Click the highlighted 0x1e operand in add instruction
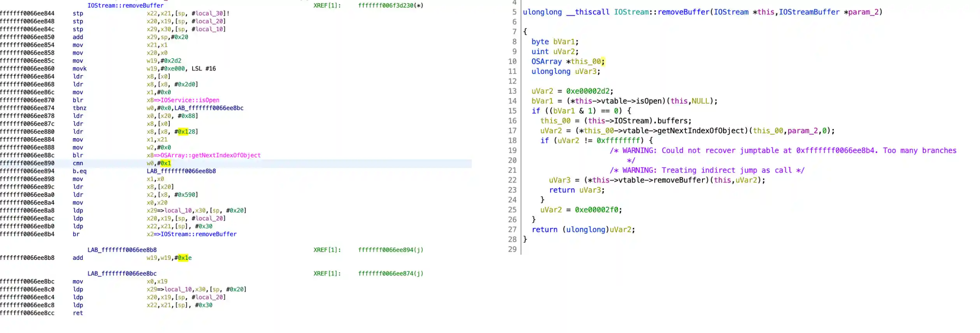 click(184, 258)
